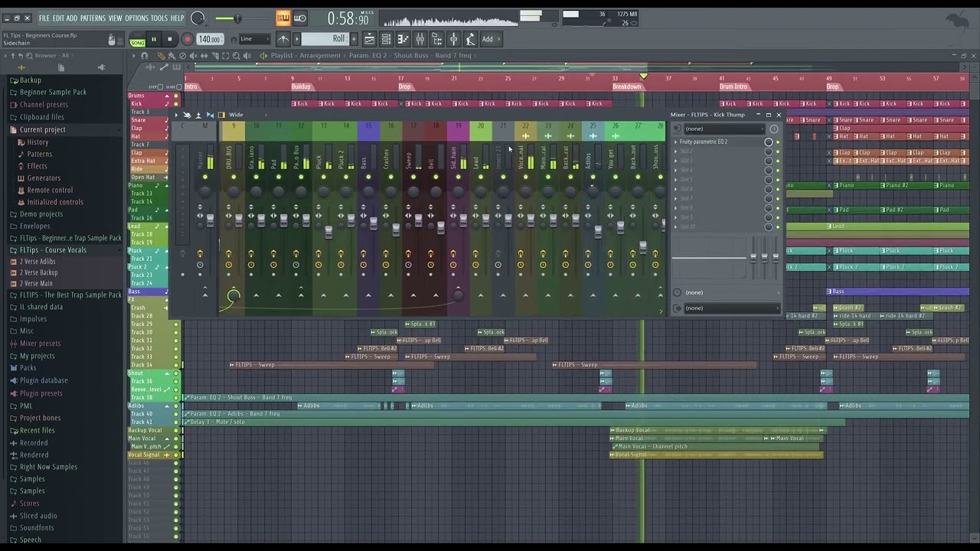Click the Bass mixer track fader
The height and width of the screenshot is (551, 980).
click(374, 223)
